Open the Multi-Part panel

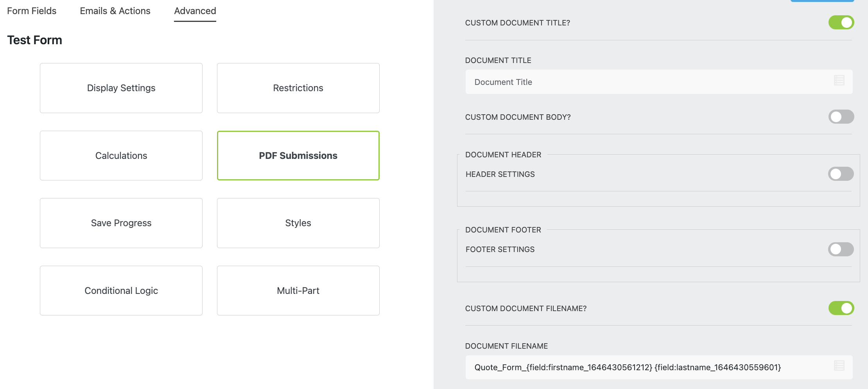(298, 290)
